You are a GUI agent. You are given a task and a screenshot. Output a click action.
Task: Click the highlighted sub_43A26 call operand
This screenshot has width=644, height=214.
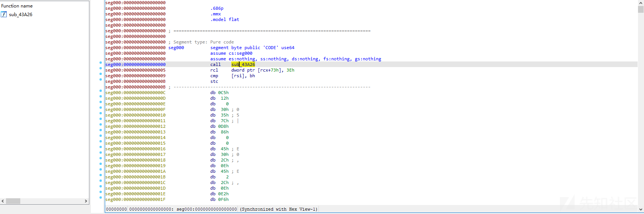243,64
